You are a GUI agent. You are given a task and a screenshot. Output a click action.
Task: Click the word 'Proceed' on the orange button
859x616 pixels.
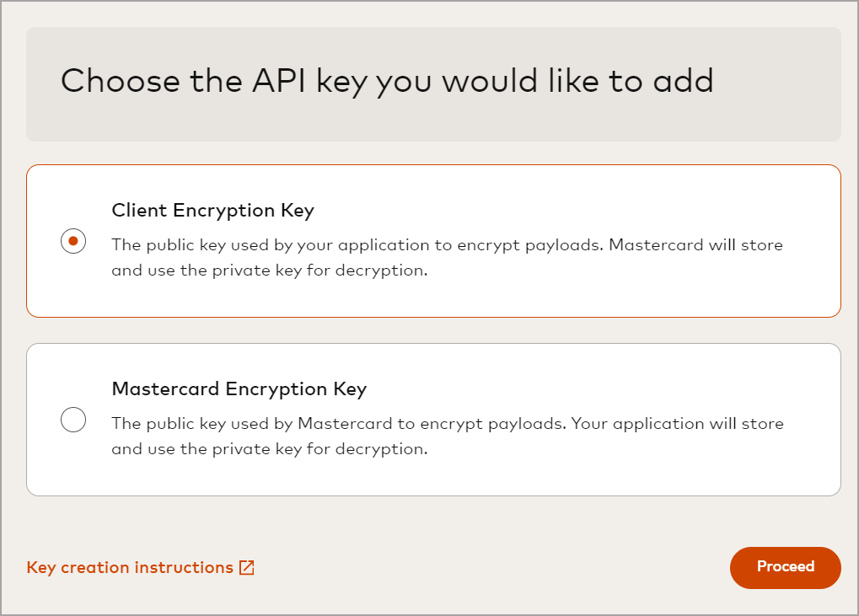[x=786, y=567]
